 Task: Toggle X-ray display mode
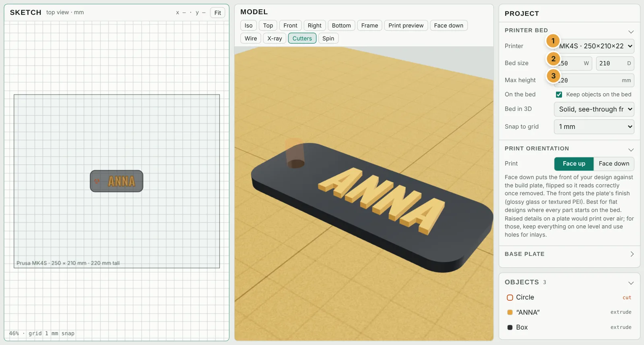pyautogui.click(x=275, y=38)
